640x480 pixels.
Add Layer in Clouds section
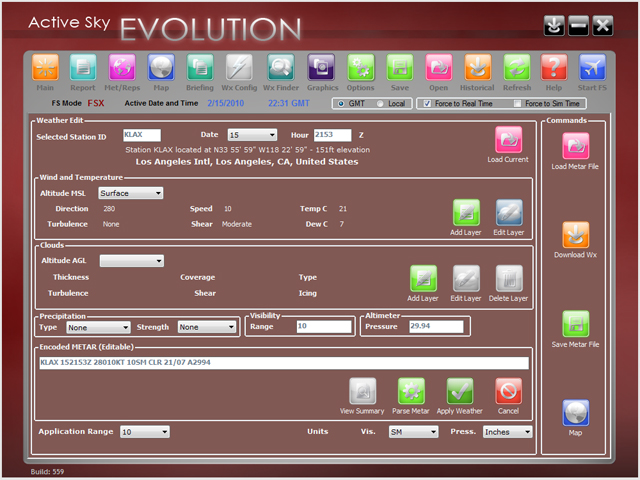click(423, 278)
